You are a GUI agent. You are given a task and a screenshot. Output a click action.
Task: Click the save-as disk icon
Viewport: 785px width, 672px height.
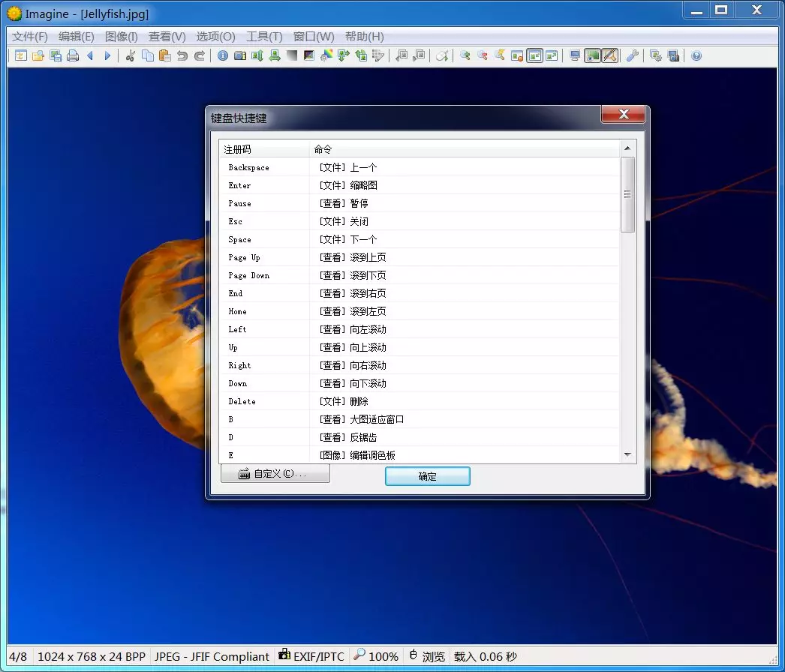coord(56,55)
